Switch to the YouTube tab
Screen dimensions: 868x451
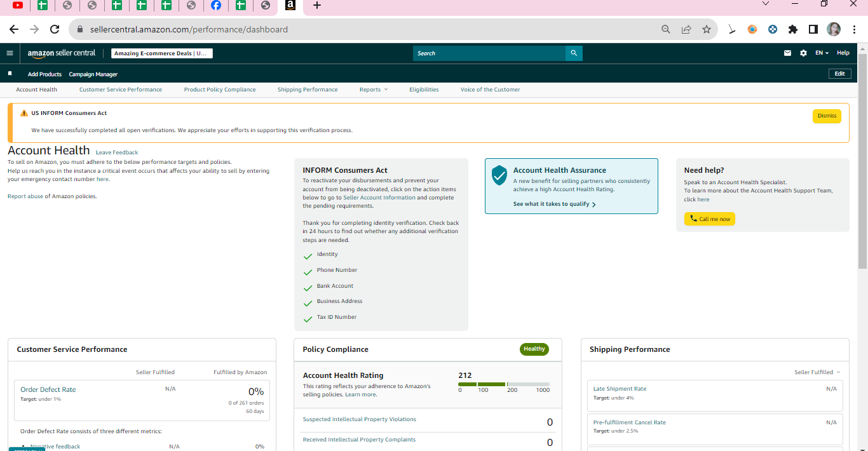[18, 6]
